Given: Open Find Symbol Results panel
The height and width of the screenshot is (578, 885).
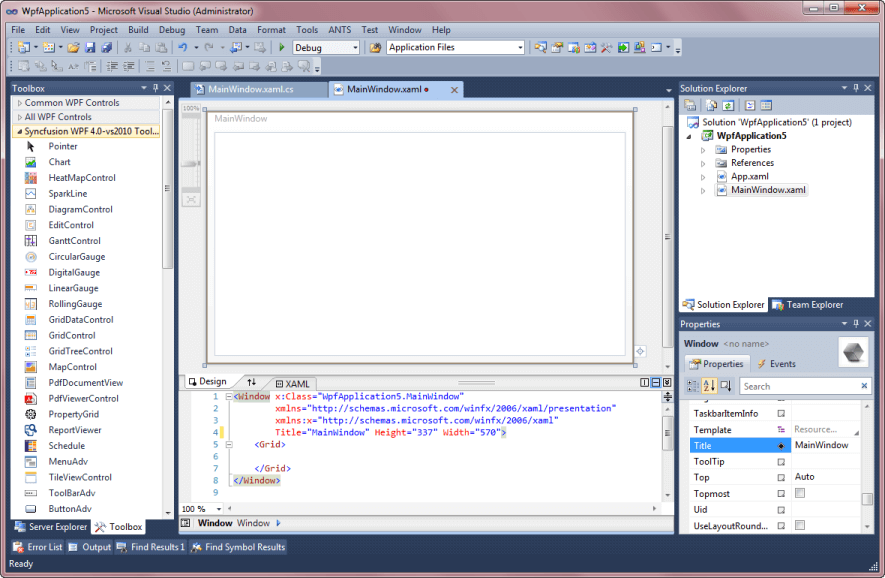Looking at the screenshot, I should pos(238,547).
